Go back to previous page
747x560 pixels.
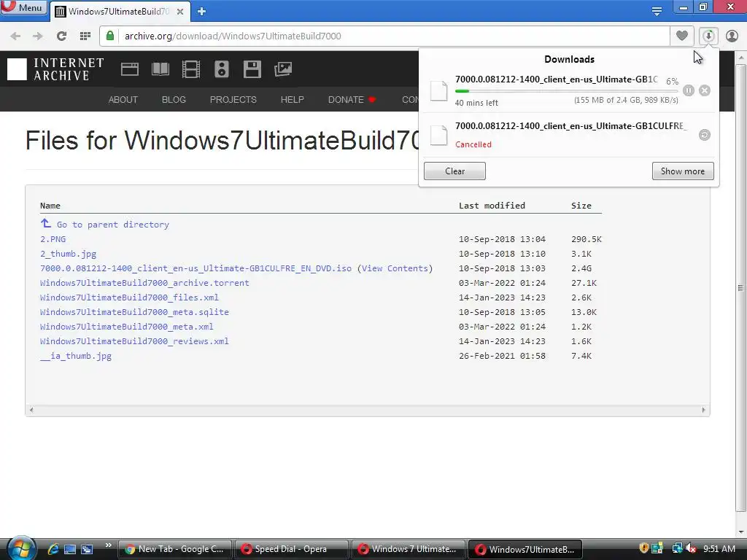(x=15, y=36)
